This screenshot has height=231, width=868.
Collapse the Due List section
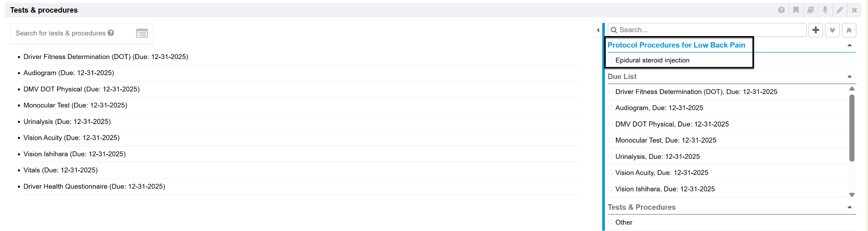pyautogui.click(x=849, y=77)
